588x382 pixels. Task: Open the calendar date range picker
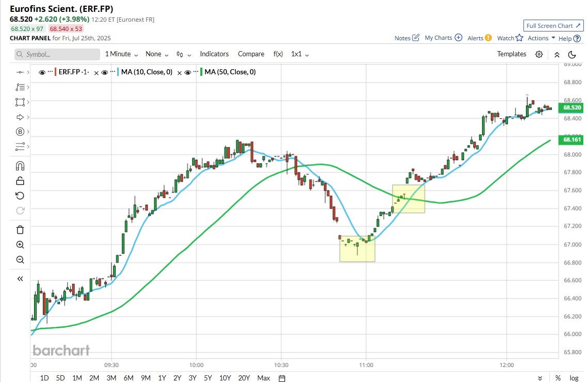[282, 378]
